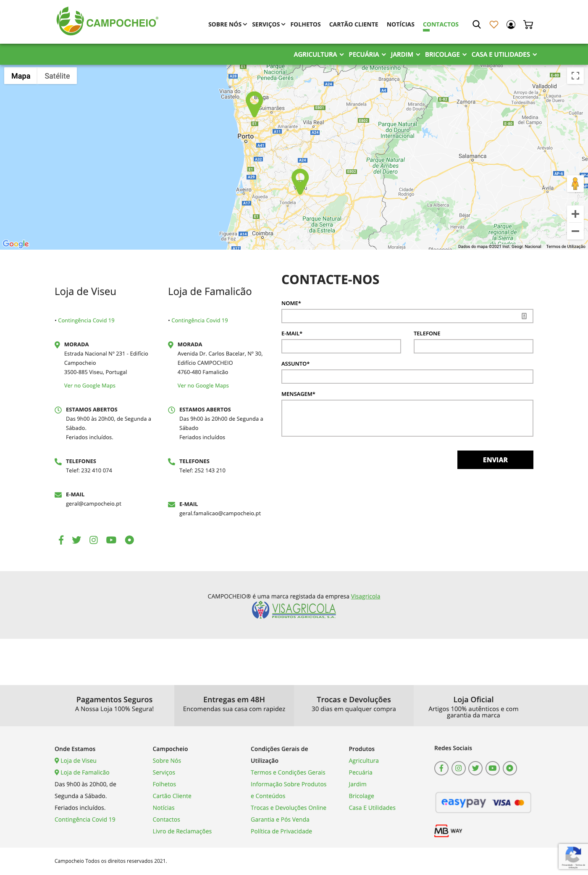Switch map to Satélite view

pyautogui.click(x=57, y=76)
